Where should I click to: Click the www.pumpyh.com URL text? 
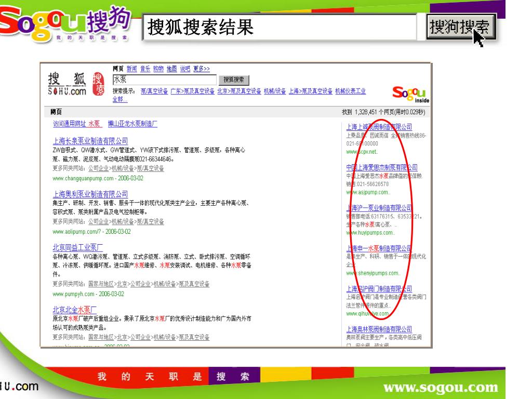73,294
